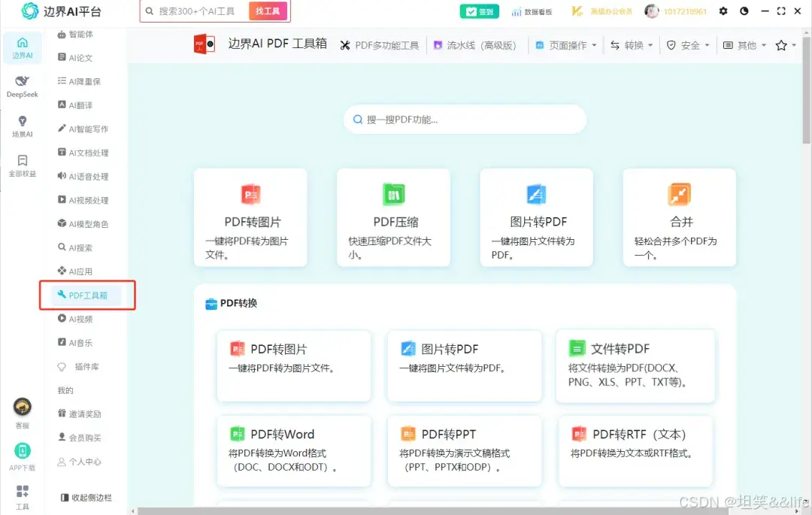The width and height of the screenshot is (812, 515).
Task: Open PDF多功能工具 in toolbar
Action: tap(380, 46)
